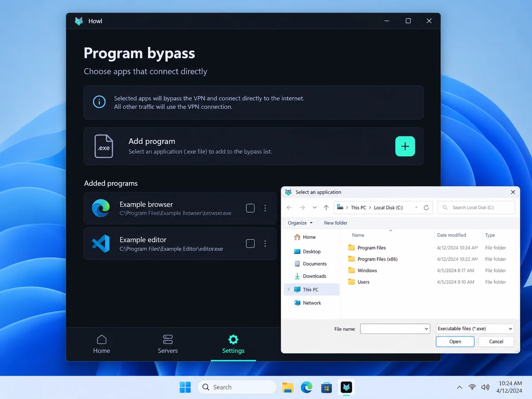Open options menu for Example browser

[x=265, y=208]
